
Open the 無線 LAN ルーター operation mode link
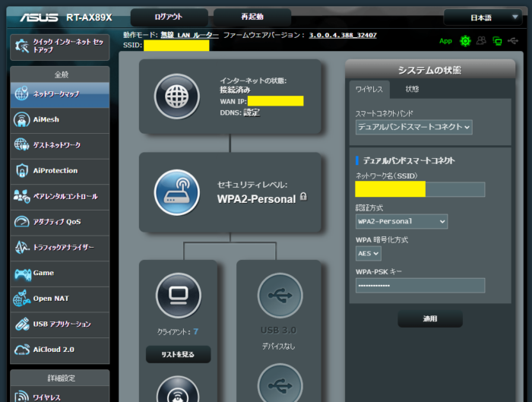[189, 35]
